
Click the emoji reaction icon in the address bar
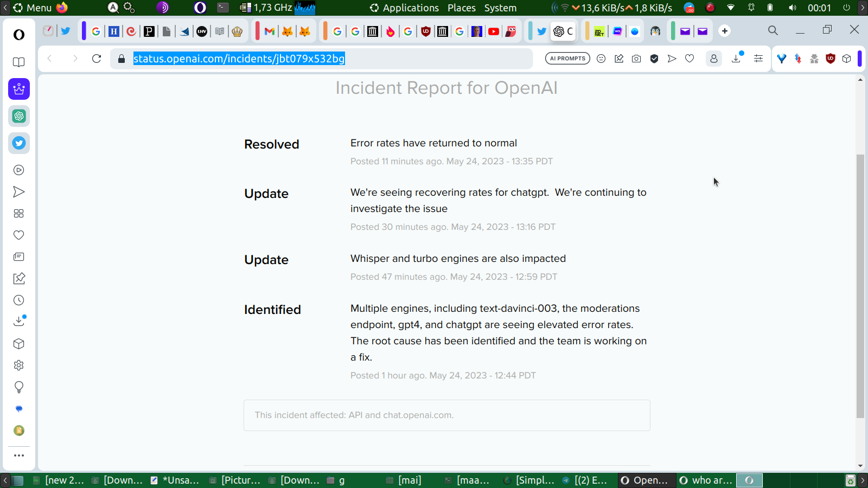(x=601, y=59)
